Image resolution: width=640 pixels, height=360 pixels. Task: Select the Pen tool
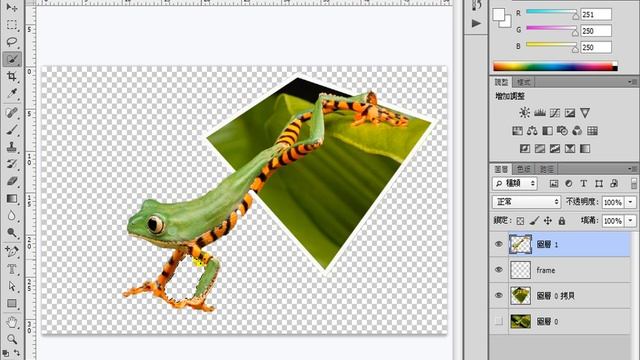pyautogui.click(x=12, y=251)
